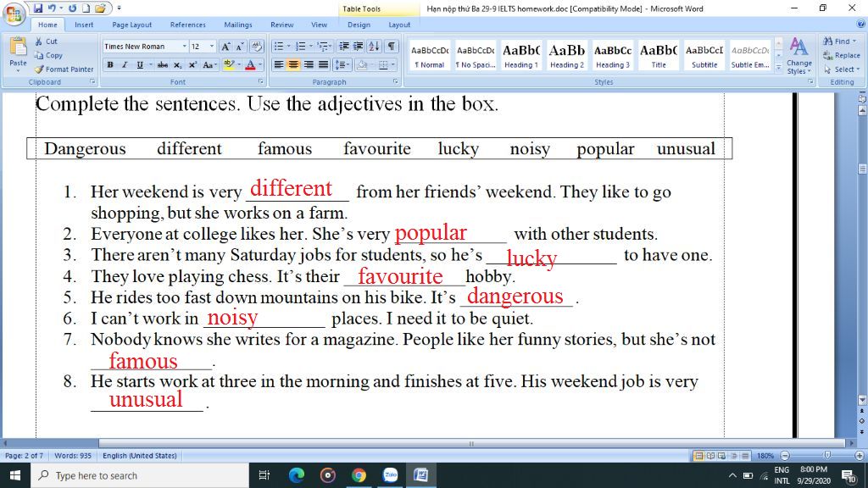This screenshot has width=868, height=488.
Task: Toggle Underline formatting
Action: (x=140, y=64)
